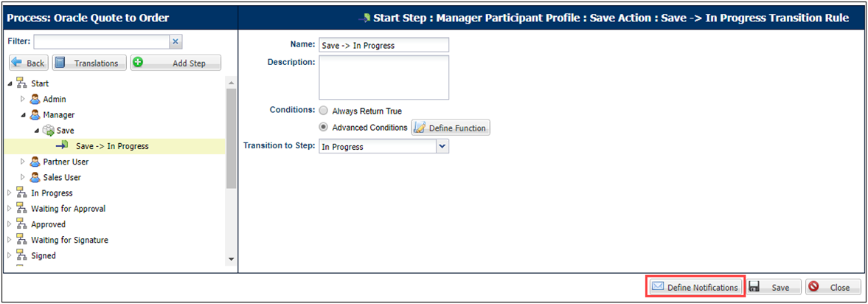This screenshot has height=304, width=868.
Task: Click the Admin user profile icon
Action: (x=35, y=100)
